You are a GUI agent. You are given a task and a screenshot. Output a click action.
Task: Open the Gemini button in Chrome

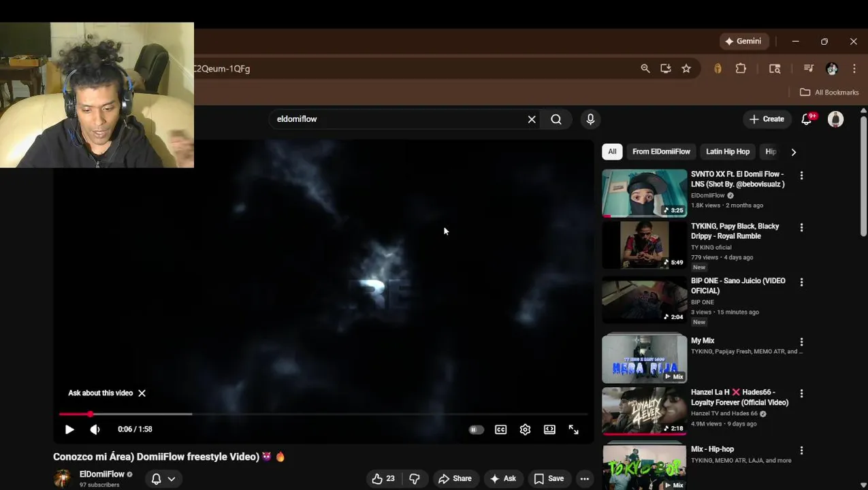click(x=743, y=42)
